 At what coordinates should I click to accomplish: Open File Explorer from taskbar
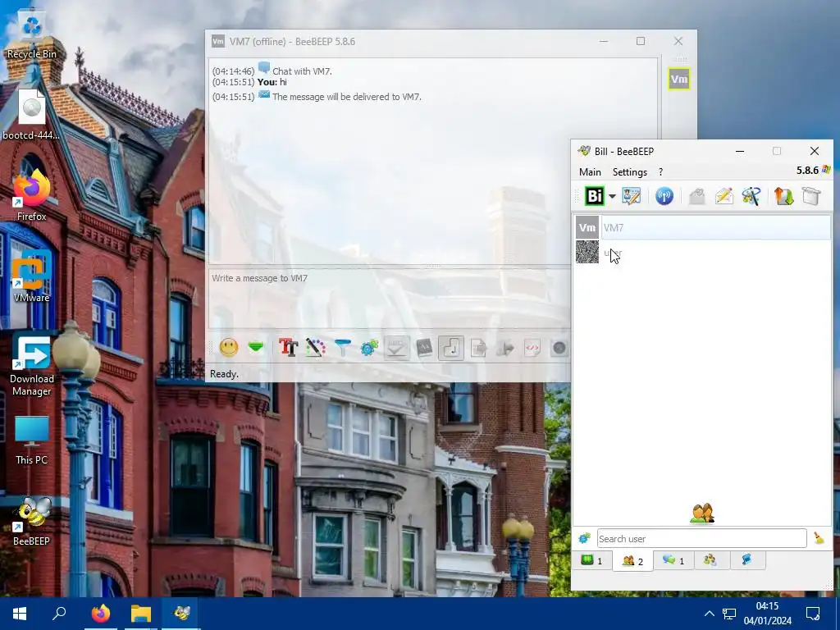141,614
